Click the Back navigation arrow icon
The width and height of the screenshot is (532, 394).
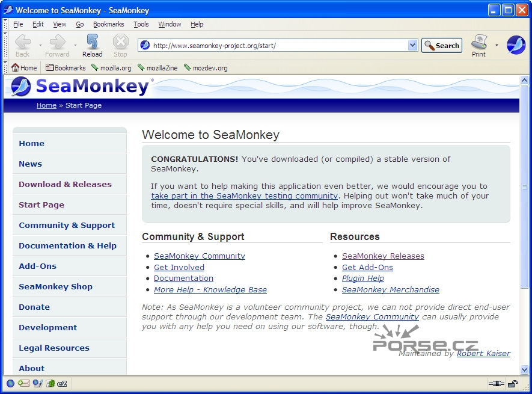pos(23,42)
